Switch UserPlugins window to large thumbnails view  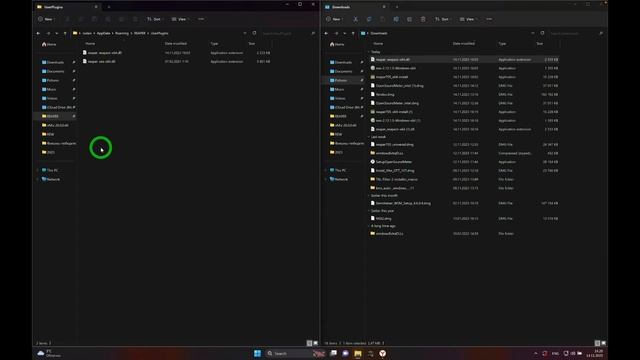coord(316,343)
